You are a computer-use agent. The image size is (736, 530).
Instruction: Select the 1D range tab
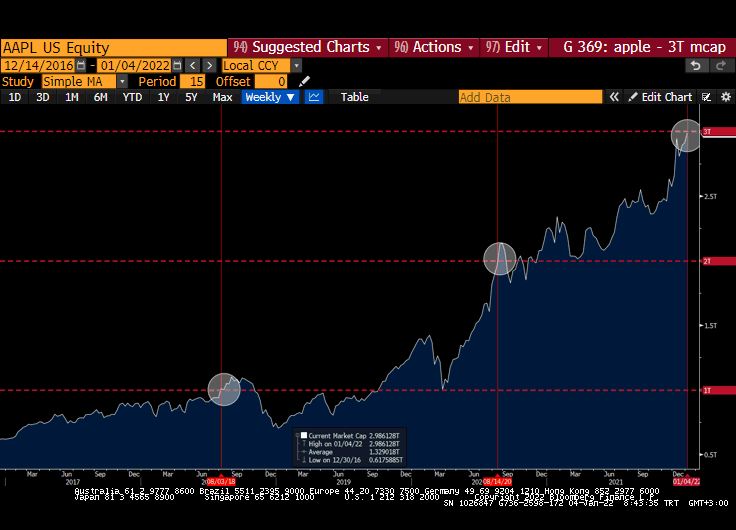click(x=15, y=97)
